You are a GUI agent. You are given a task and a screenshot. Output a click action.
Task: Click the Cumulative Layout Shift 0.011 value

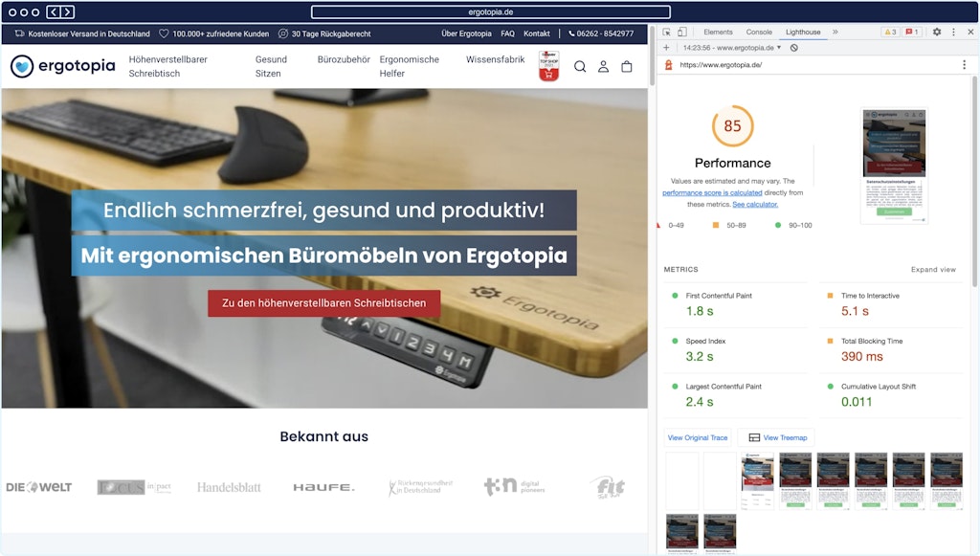(x=857, y=402)
